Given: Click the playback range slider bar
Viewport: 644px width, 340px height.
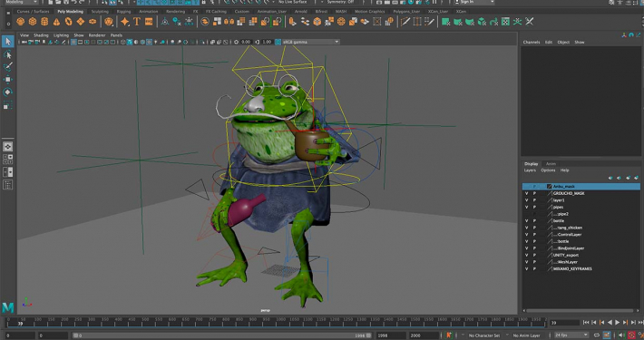Looking at the screenshot, I should [x=222, y=335].
